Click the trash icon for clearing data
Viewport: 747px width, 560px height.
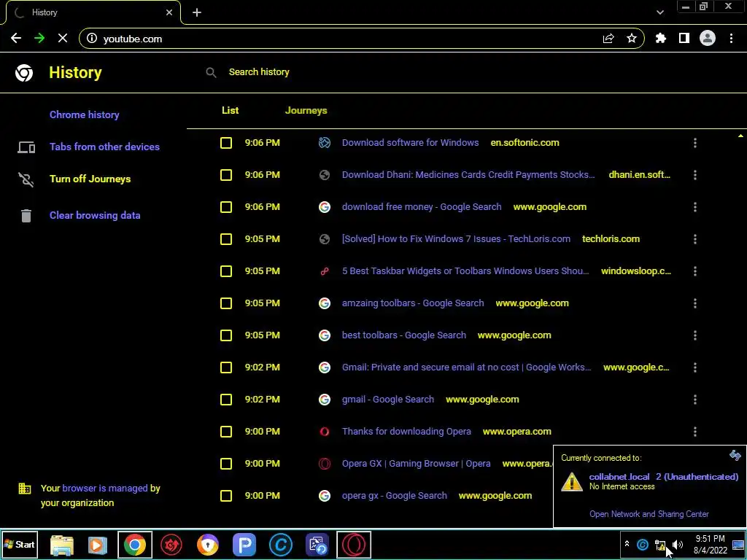tap(26, 216)
